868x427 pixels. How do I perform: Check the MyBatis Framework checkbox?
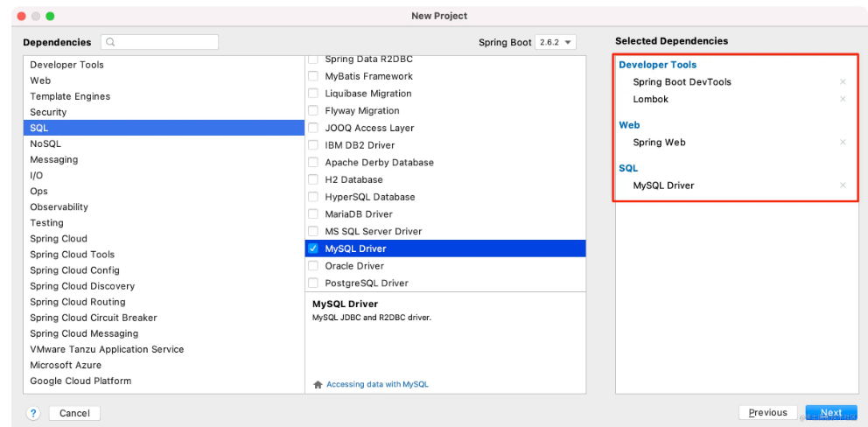[313, 76]
